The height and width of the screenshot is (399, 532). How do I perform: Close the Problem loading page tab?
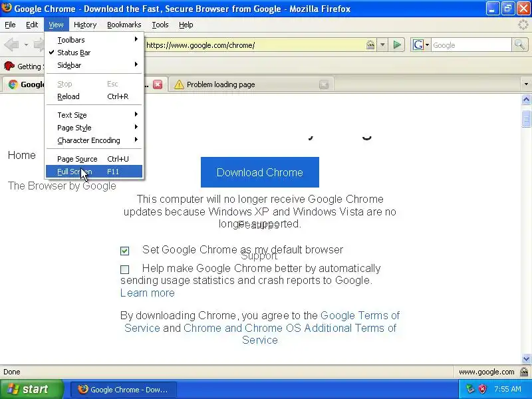[x=324, y=84]
